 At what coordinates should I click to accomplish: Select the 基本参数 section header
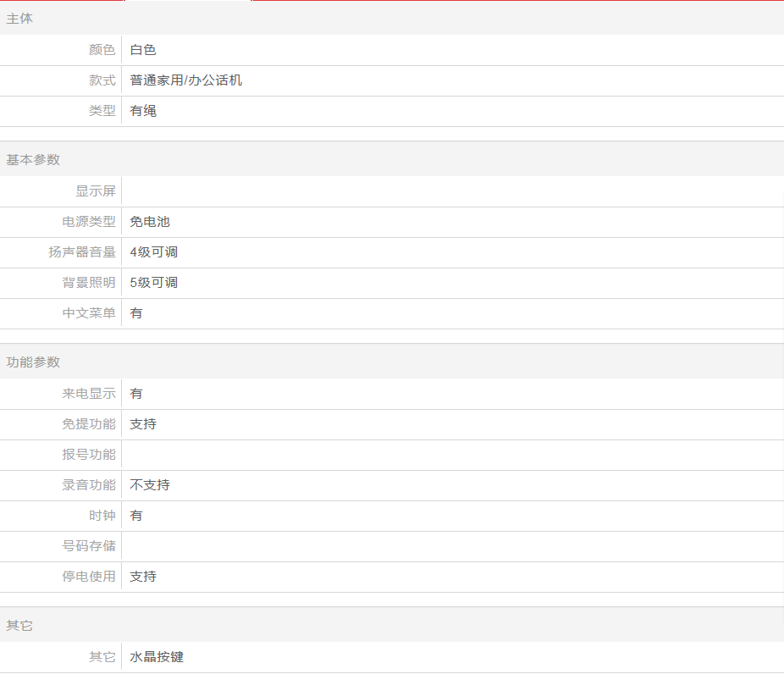click(34, 160)
